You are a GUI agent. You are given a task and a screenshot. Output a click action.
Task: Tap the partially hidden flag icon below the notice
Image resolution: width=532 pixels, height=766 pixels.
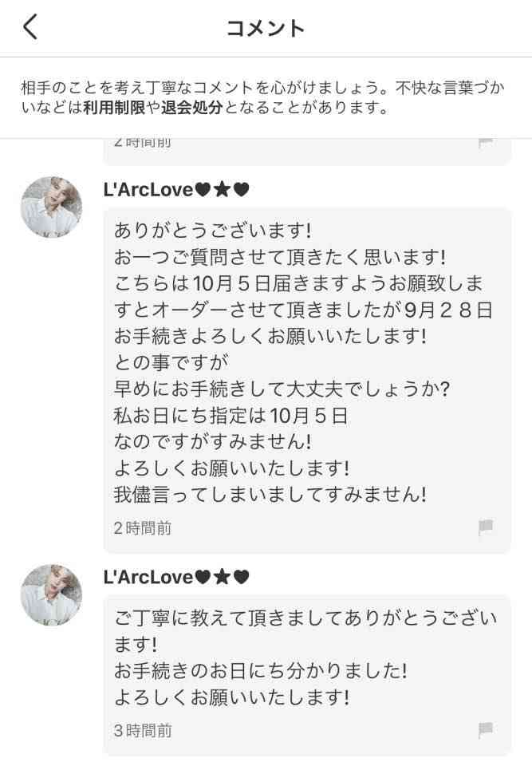(x=485, y=143)
